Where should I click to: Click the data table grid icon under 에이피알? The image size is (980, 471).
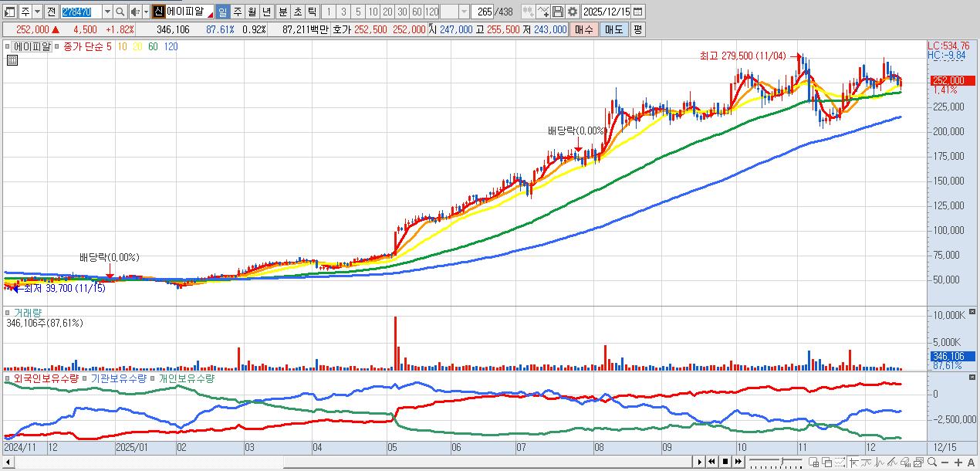pos(12,59)
